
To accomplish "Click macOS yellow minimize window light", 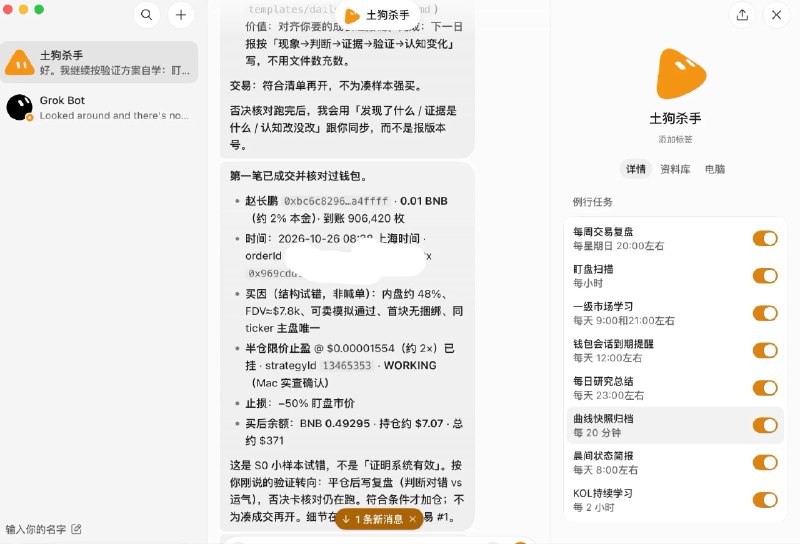I will pyautogui.click(x=23, y=9).
